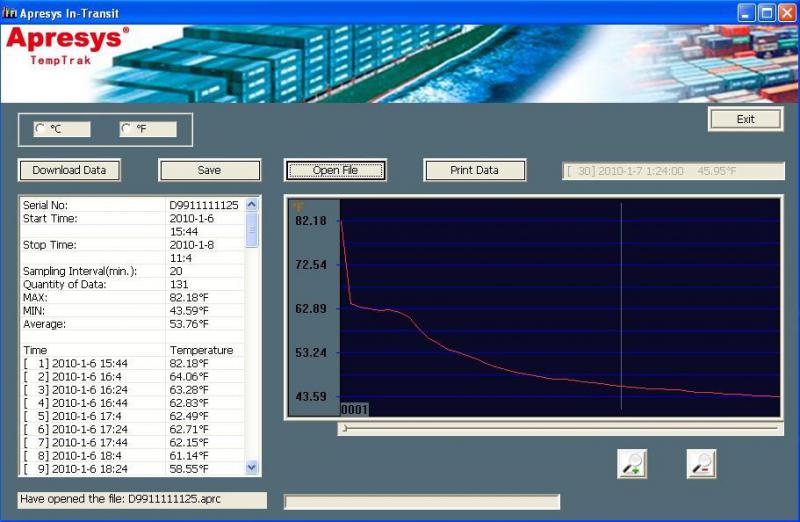Click the 82.18 label on chart axis

[311, 221]
